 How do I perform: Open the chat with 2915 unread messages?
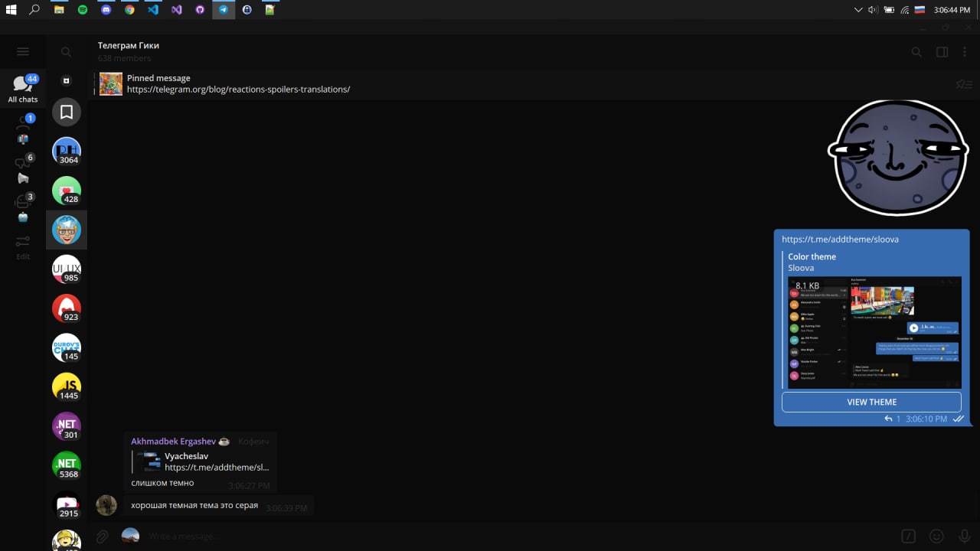tap(67, 505)
